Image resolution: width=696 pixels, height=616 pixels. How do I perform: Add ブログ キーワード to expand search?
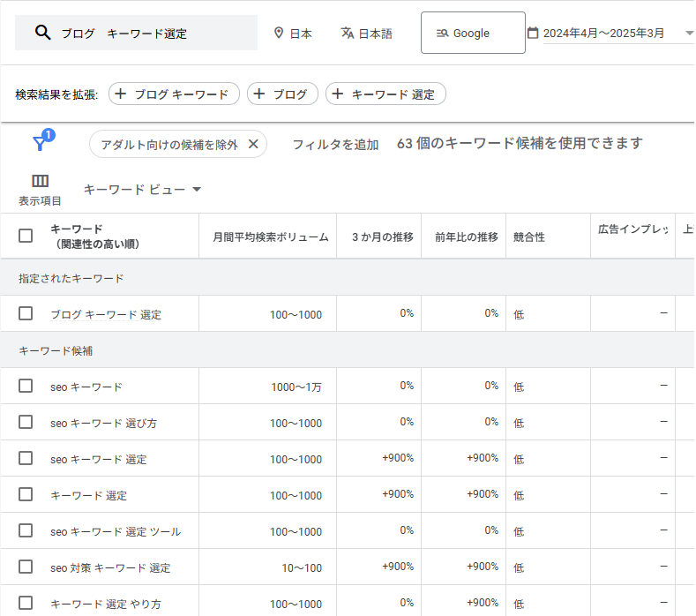[174, 94]
